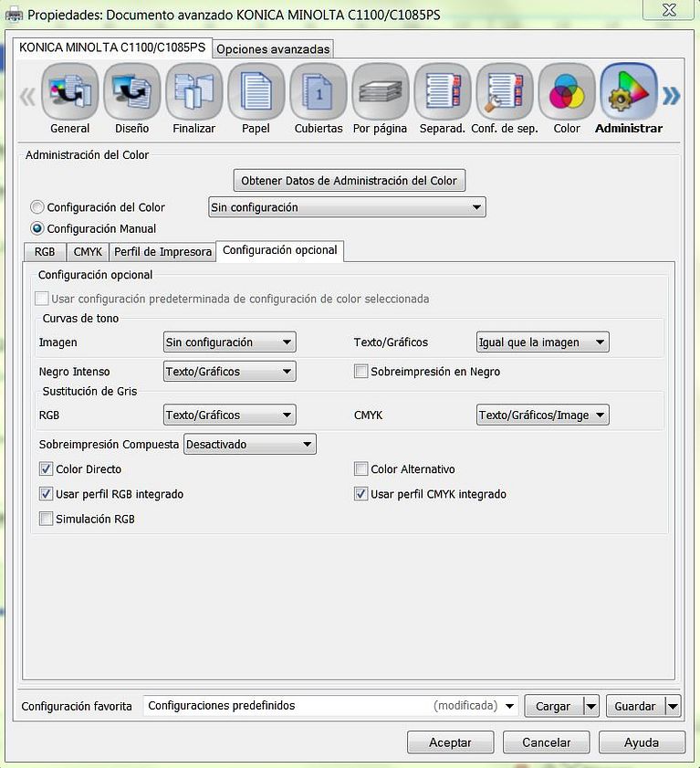The image size is (700, 768).
Task: Enable Sobreimpresión en Negro checkbox
Action: point(360,372)
